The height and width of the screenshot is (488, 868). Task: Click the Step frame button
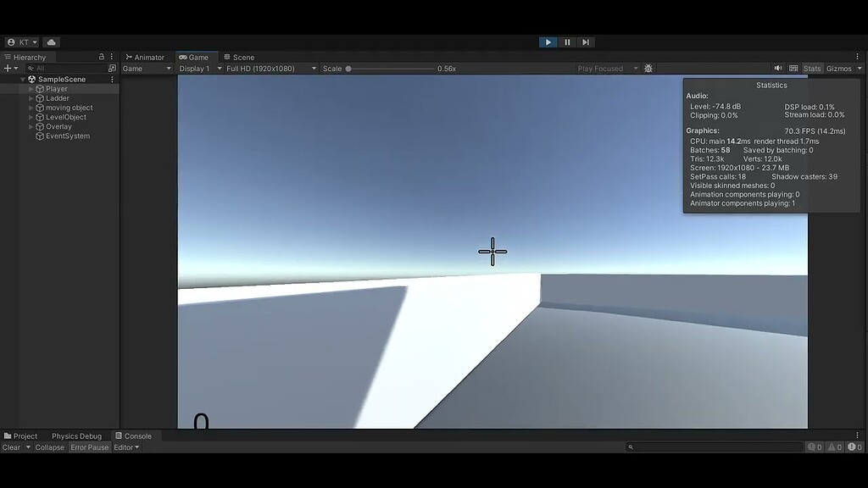click(x=586, y=42)
